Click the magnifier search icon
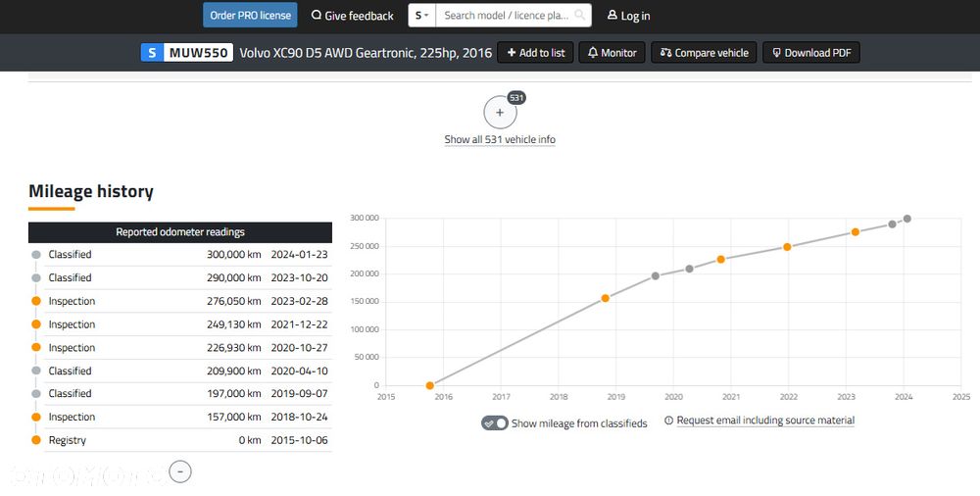Image resolution: width=980 pixels, height=496 pixels. pos(580,15)
